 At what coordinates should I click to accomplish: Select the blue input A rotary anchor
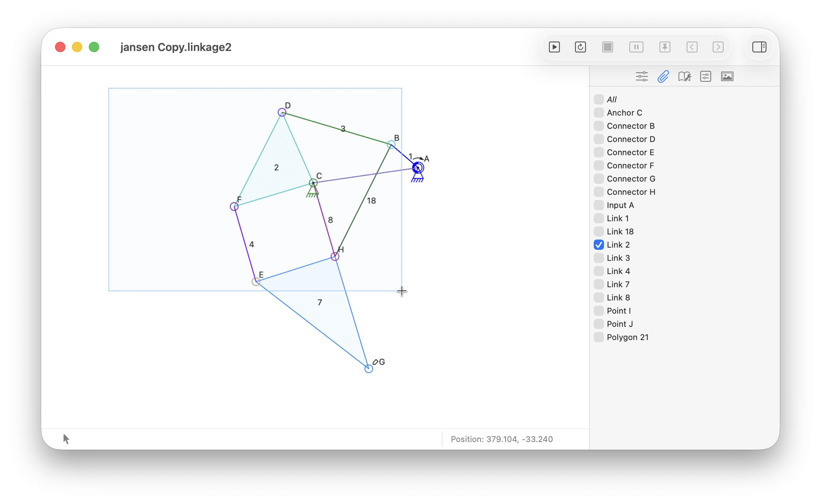point(418,168)
